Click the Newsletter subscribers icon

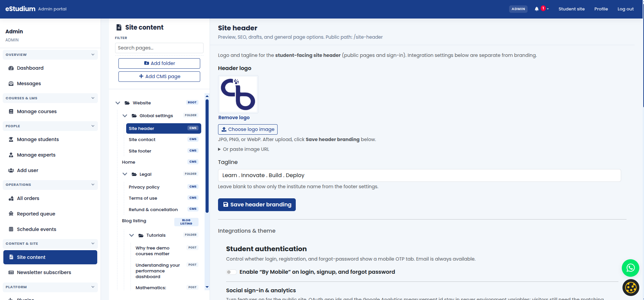[11, 272]
